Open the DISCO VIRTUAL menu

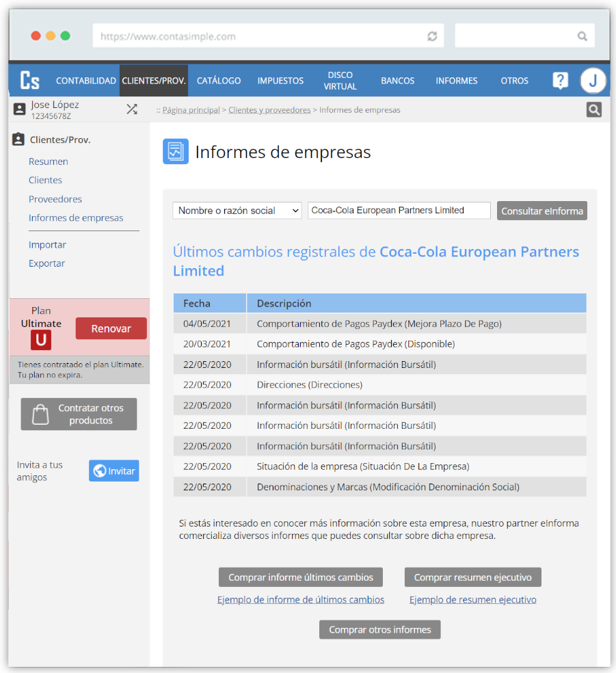tap(340, 81)
